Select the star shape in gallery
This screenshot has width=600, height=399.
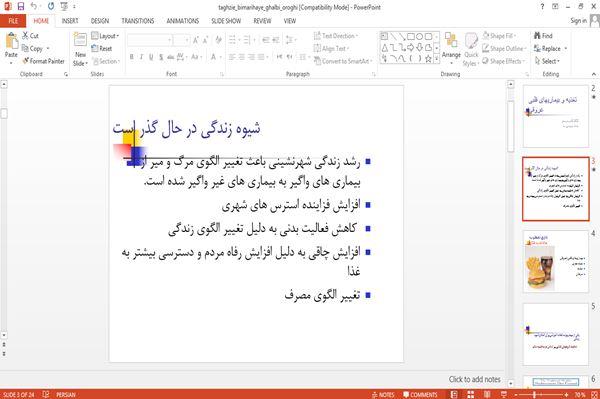click(428, 59)
